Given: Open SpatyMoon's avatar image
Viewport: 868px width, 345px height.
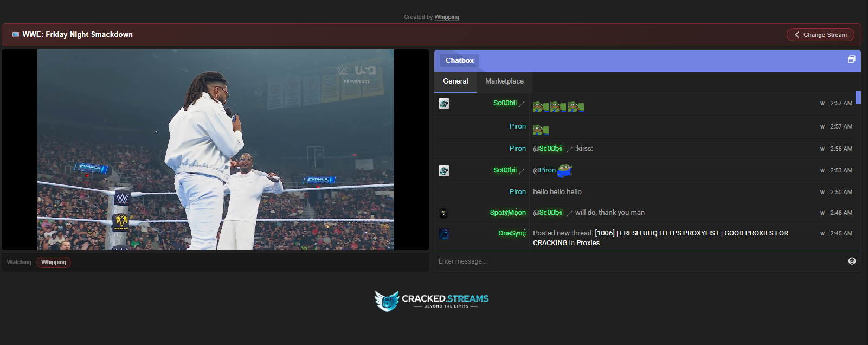Looking at the screenshot, I should 443,213.
